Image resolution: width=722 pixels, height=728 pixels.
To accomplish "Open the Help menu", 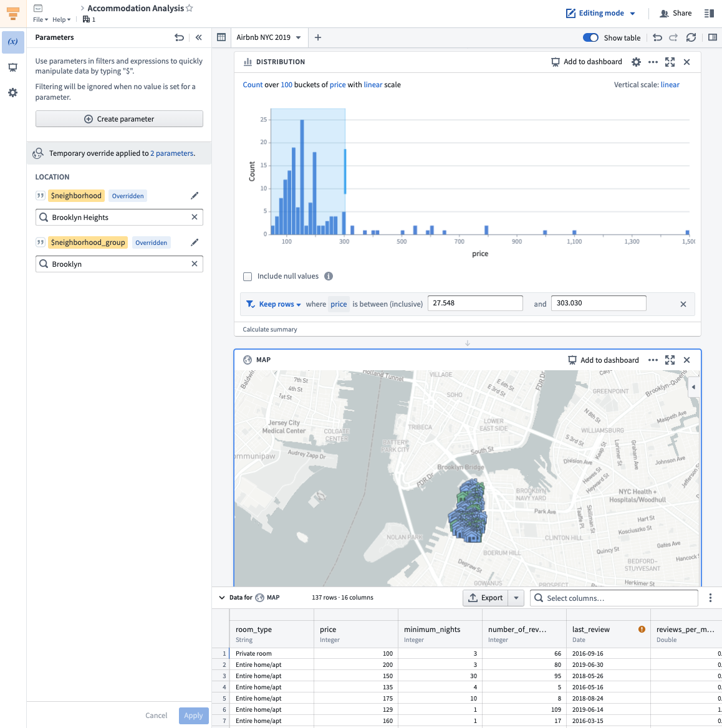I will (x=61, y=19).
